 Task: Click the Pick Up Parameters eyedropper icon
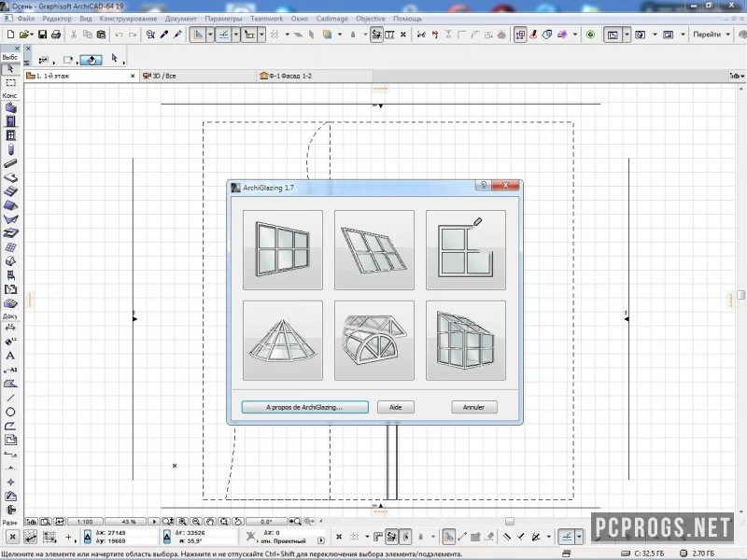164,35
